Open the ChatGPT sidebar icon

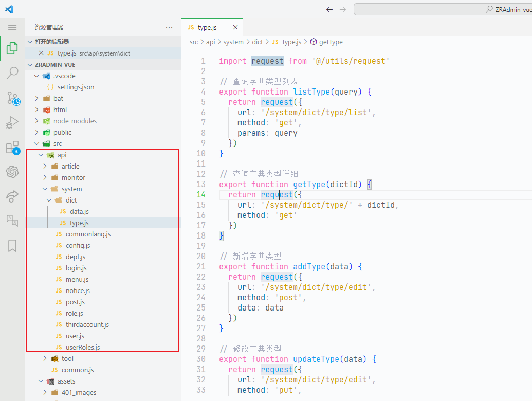[12, 172]
